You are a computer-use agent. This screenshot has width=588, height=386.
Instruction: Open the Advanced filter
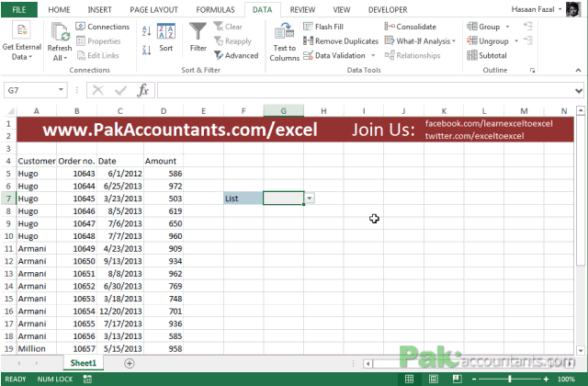pos(236,55)
